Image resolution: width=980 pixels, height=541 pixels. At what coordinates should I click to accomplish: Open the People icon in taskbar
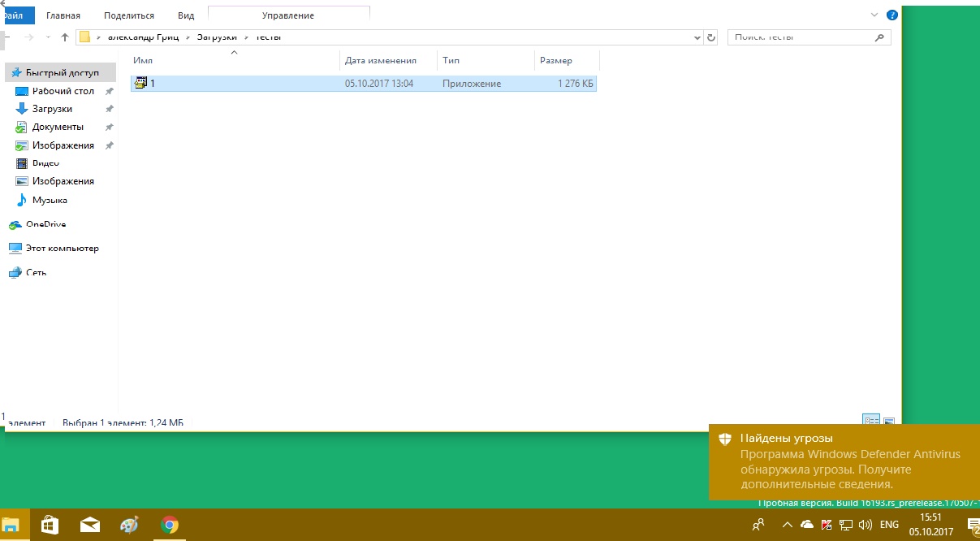(x=758, y=525)
